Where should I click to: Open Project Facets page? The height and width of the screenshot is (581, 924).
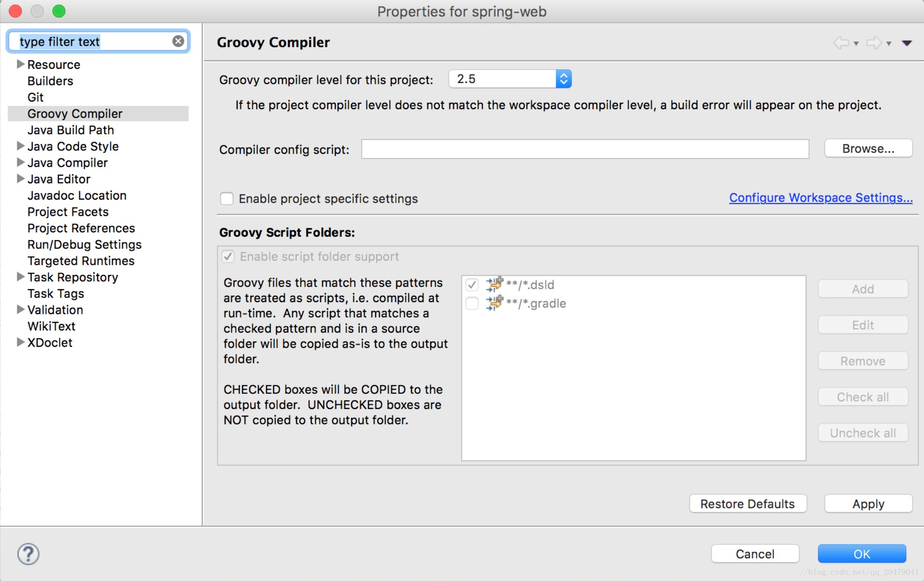coord(68,212)
